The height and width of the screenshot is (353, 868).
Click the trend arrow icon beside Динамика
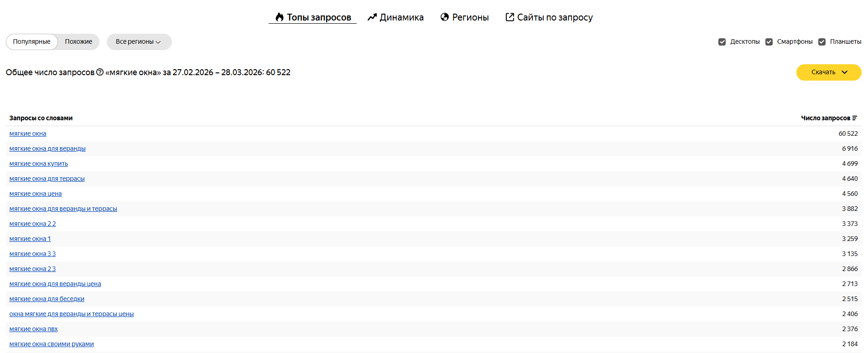click(x=372, y=17)
